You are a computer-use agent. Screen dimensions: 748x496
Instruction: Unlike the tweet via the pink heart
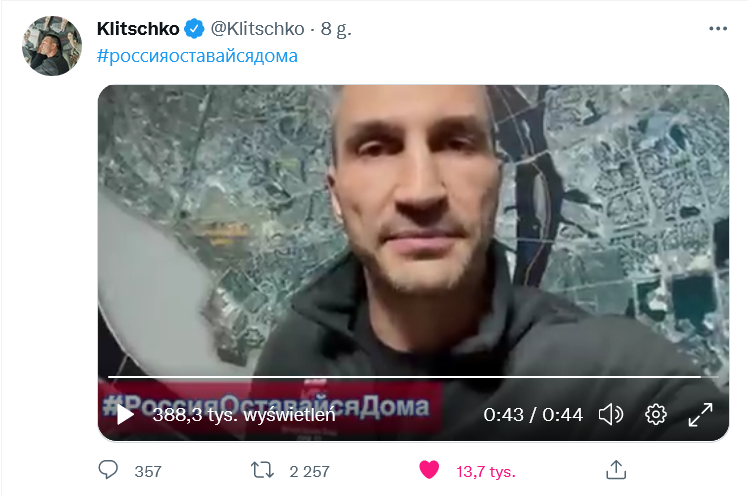click(x=429, y=470)
